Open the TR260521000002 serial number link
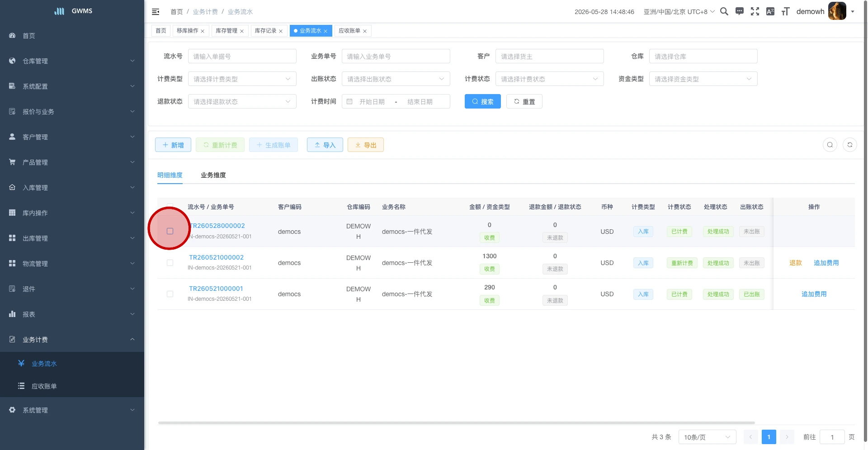Viewport: 868px width, 450px height. pyautogui.click(x=216, y=257)
